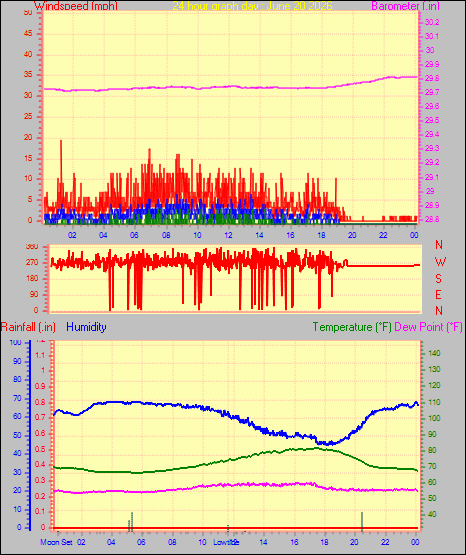The height and width of the screenshot is (555, 466).
Task: Click the "Temperature (°F)" legend label
Action: (352, 327)
